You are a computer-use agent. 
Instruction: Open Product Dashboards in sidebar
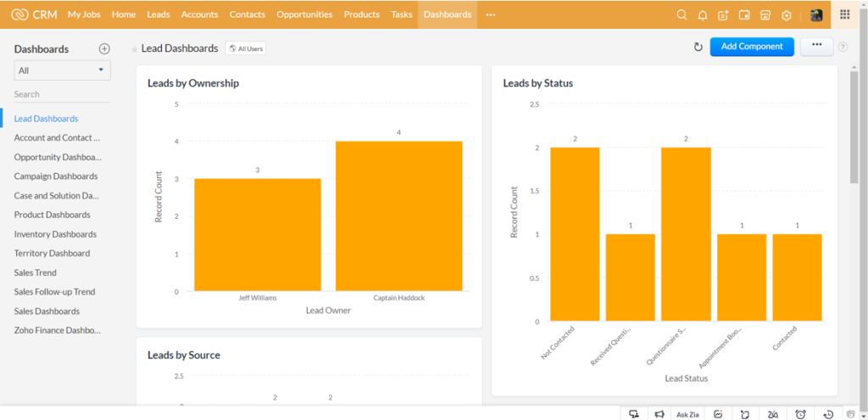pos(52,215)
